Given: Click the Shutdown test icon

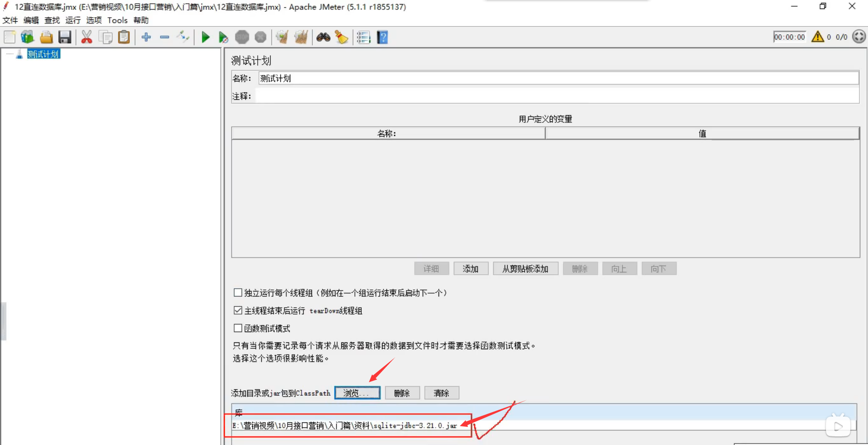Looking at the screenshot, I should [260, 37].
